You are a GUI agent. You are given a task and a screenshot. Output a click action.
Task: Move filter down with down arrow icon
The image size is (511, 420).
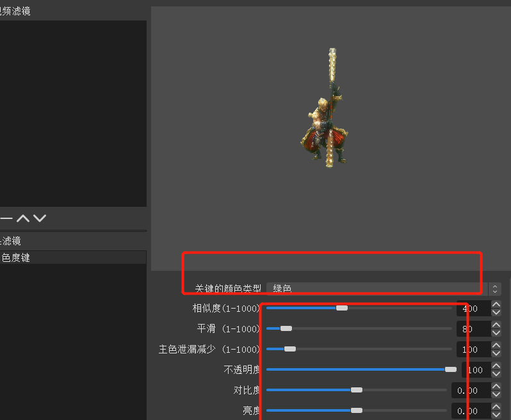coord(40,218)
